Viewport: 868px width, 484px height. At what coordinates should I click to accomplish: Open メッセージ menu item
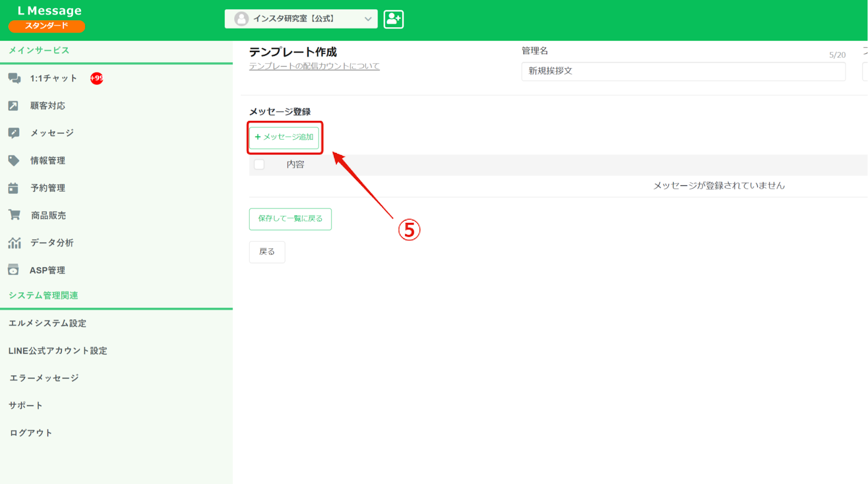(x=52, y=133)
